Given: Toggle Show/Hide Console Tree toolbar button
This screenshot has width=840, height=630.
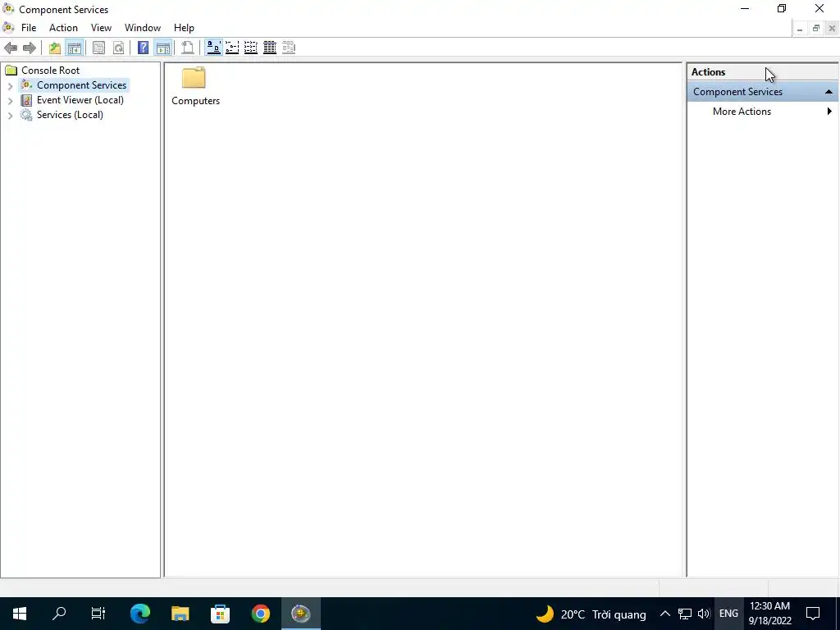Looking at the screenshot, I should (74, 48).
